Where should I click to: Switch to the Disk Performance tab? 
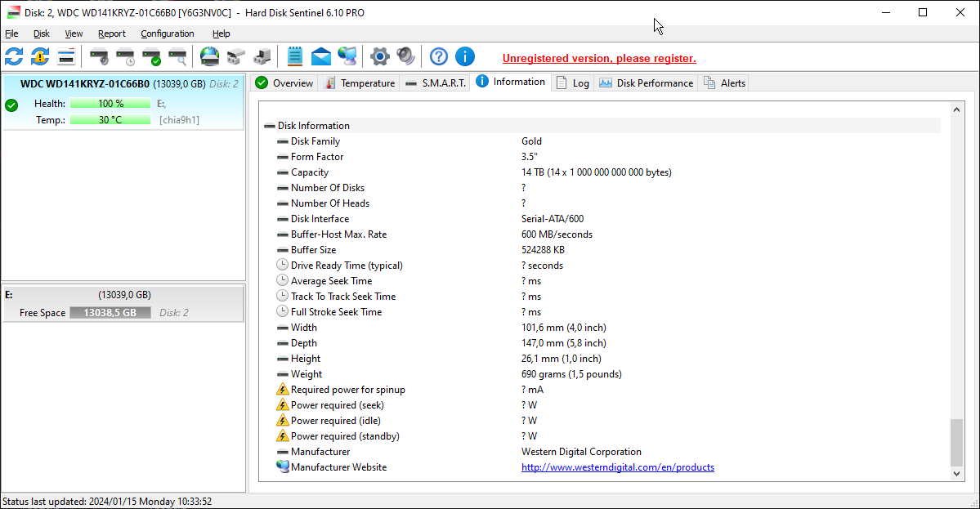[647, 83]
